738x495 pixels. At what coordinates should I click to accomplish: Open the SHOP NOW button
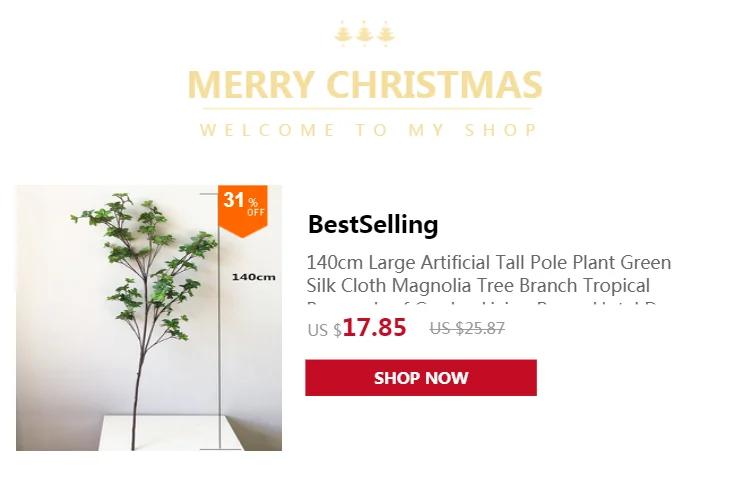pyautogui.click(x=421, y=378)
